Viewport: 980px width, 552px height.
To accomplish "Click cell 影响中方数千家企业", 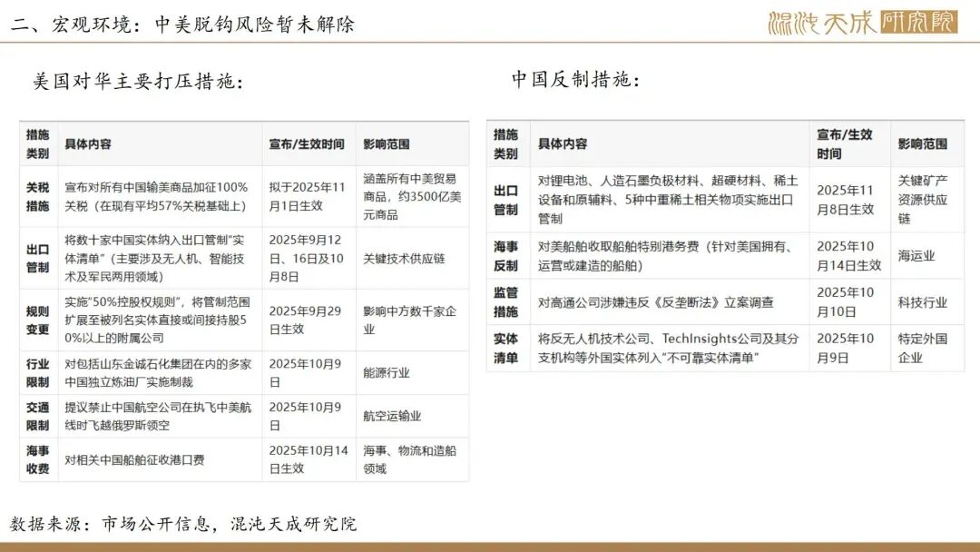I will point(413,320).
